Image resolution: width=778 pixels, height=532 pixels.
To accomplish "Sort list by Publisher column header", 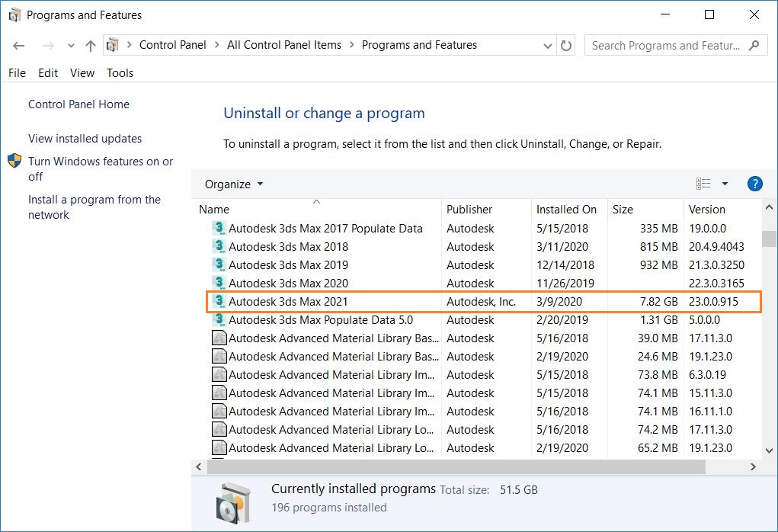I will [x=469, y=210].
